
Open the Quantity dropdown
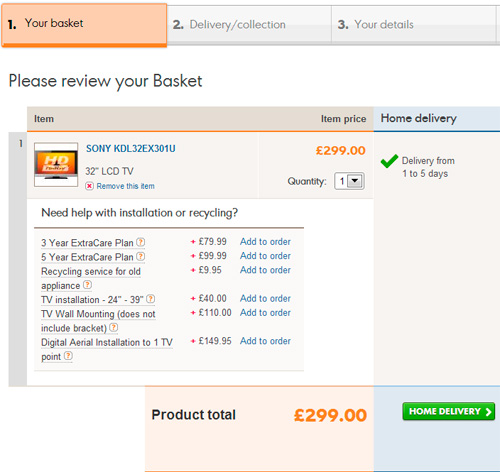pos(349,181)
